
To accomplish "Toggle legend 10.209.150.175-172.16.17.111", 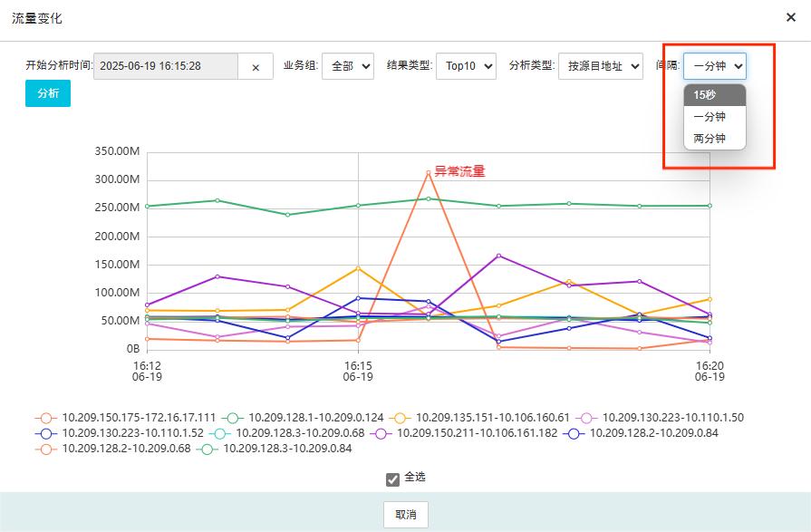I will (x=126, y=418).
